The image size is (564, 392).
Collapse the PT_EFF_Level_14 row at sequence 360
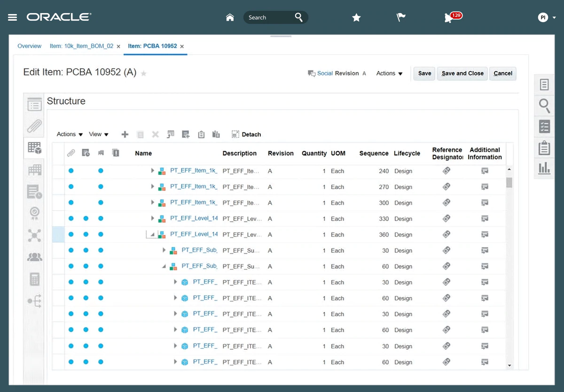(153, 234)
